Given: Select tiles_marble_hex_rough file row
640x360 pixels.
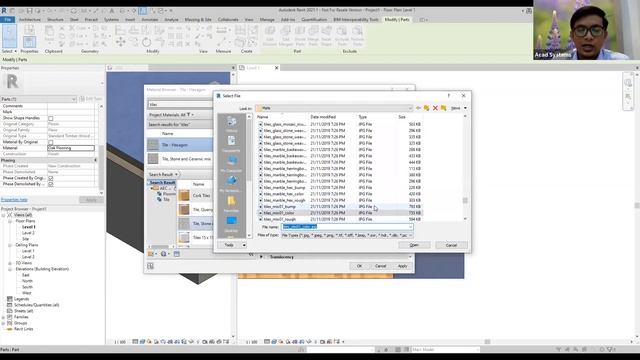Looking at the screenshot, I should pyautogui.click(x=339, y=200).
